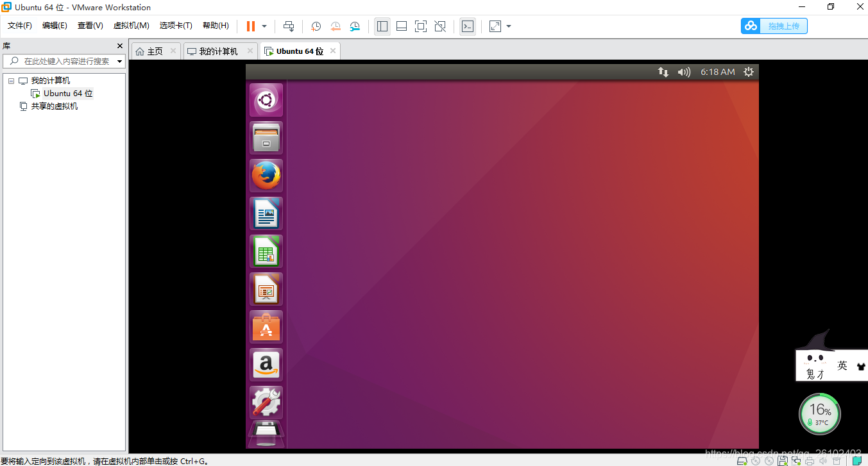The width and height of the screenshot is (868, 466).
Task: Close the 主页 tab
Action: pos(173,51)
